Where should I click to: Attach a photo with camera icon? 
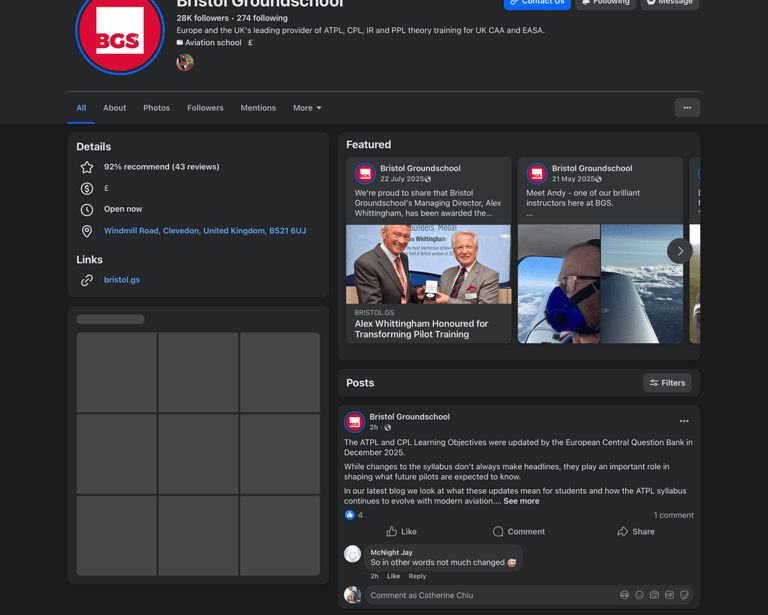point(654,595)
